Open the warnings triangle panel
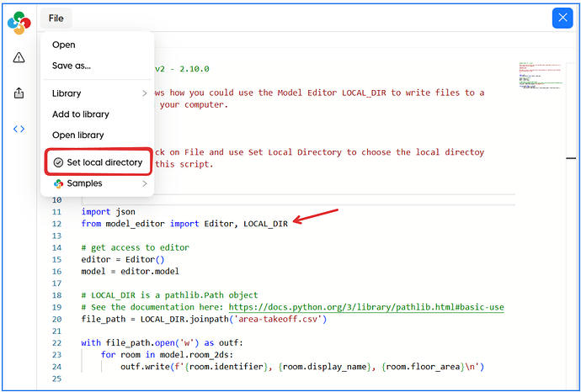Viewport: 581px width, 392px height. coord(19,57)
